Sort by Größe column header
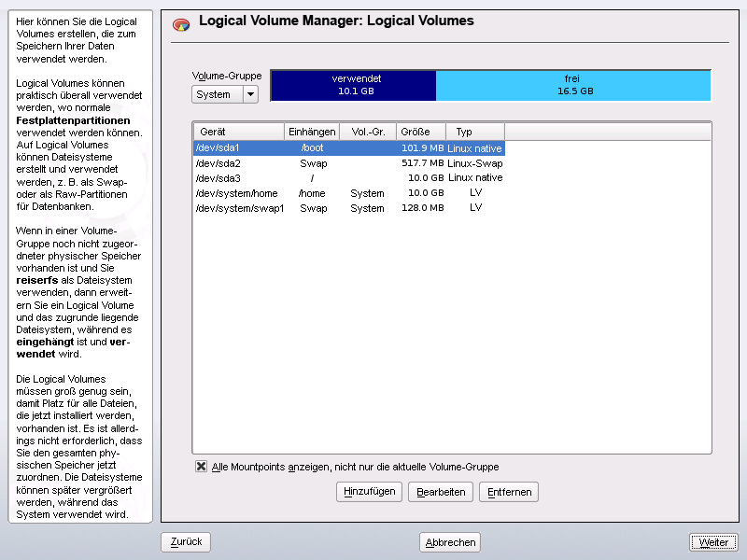747x560 pixels. pos(421,132)
